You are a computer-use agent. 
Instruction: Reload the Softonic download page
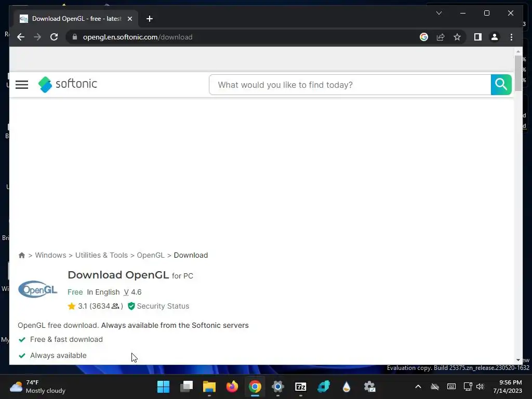pyautogui.click(x=54, y=37)
